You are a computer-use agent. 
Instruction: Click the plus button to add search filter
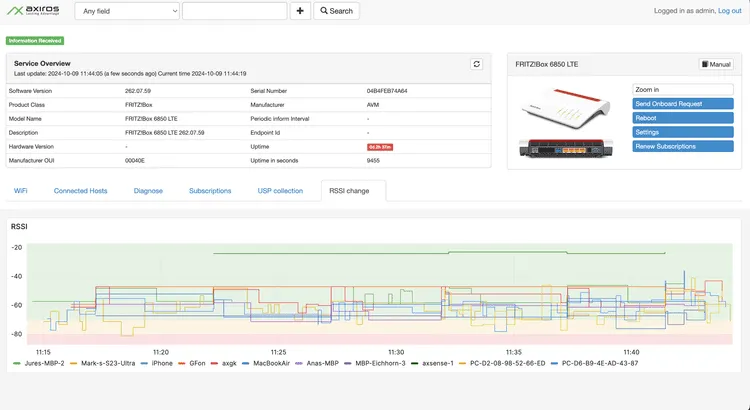300,11
